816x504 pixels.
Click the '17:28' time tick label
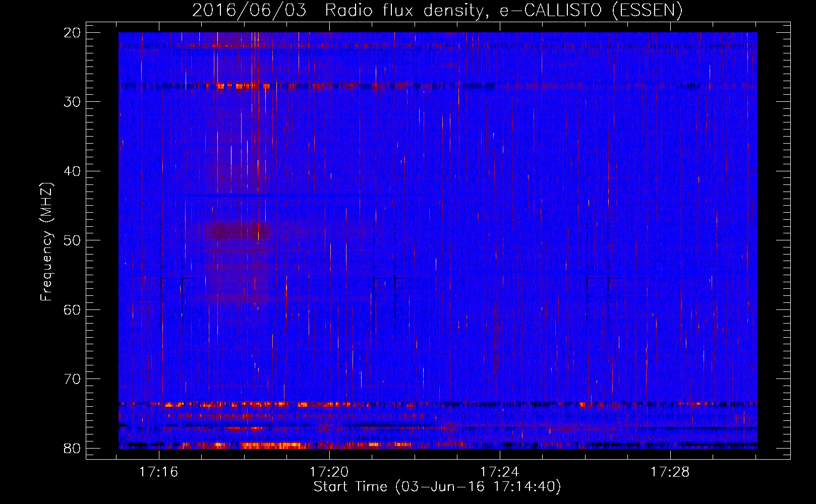[x=670, y=472]
